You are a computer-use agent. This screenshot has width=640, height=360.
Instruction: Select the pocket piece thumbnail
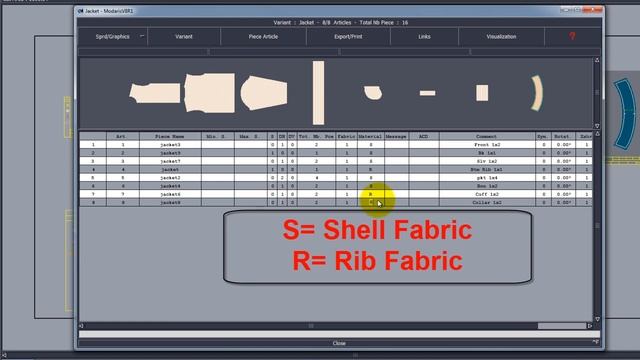coord(373,93)
